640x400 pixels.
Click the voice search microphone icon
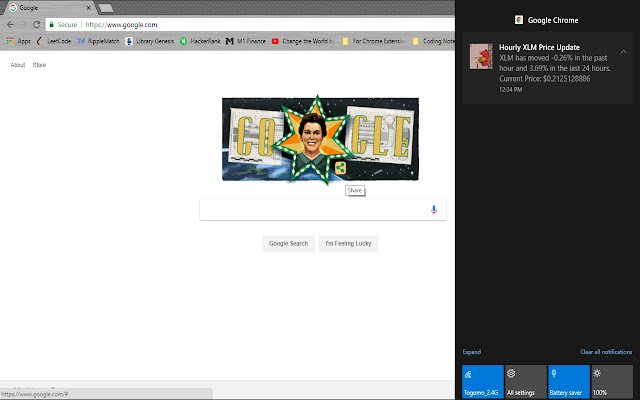click(x=433, y=209)
